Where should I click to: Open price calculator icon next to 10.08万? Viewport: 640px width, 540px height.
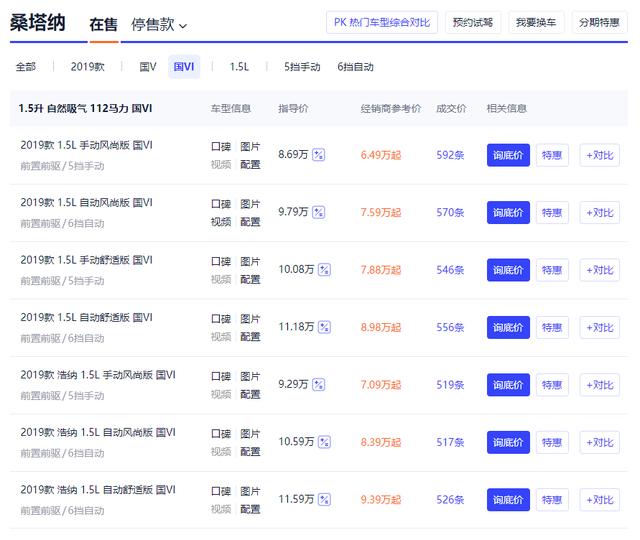click(x=324, y=269)
